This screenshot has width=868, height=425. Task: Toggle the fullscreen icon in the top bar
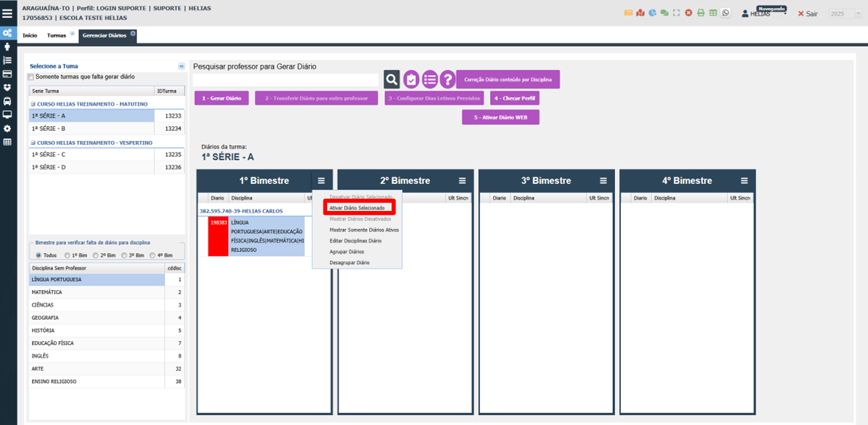coord(676,13)
